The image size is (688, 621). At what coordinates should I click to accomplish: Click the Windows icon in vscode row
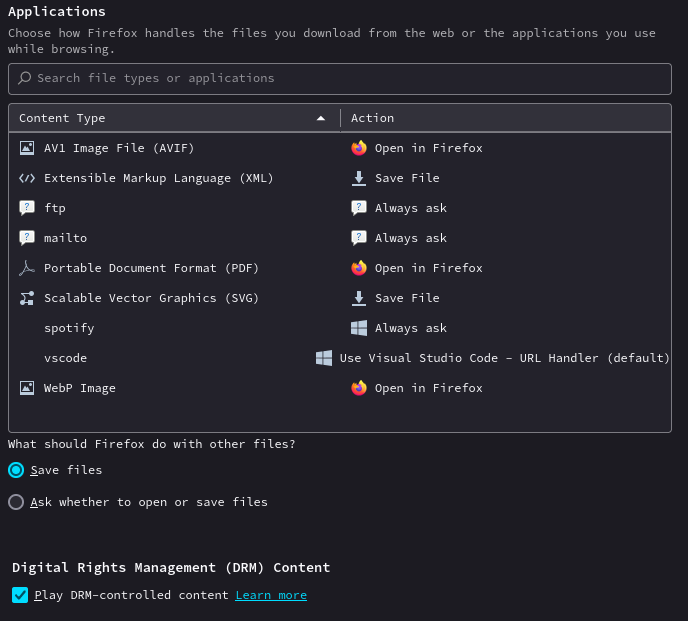(x=324, y=358)
